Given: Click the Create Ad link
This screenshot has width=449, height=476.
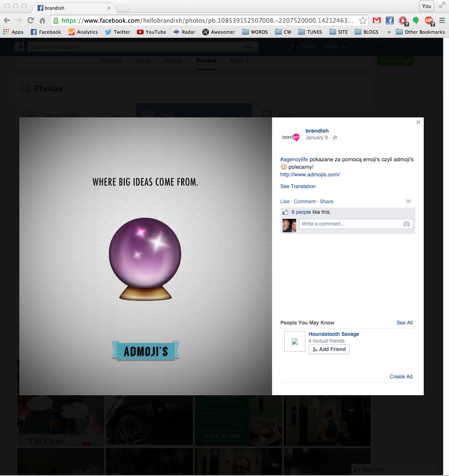Looking at the screenshot, I should click(401, 377).
